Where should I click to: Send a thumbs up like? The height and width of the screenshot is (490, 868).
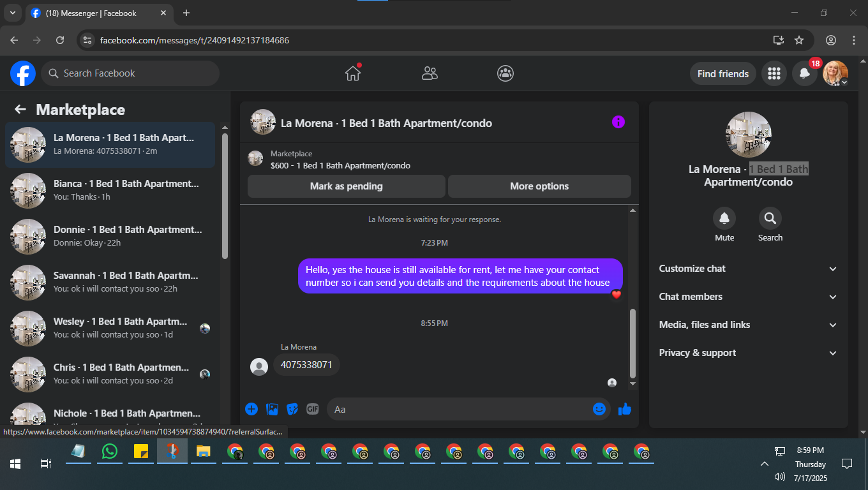pyautogui.click(x=625, y=409)
